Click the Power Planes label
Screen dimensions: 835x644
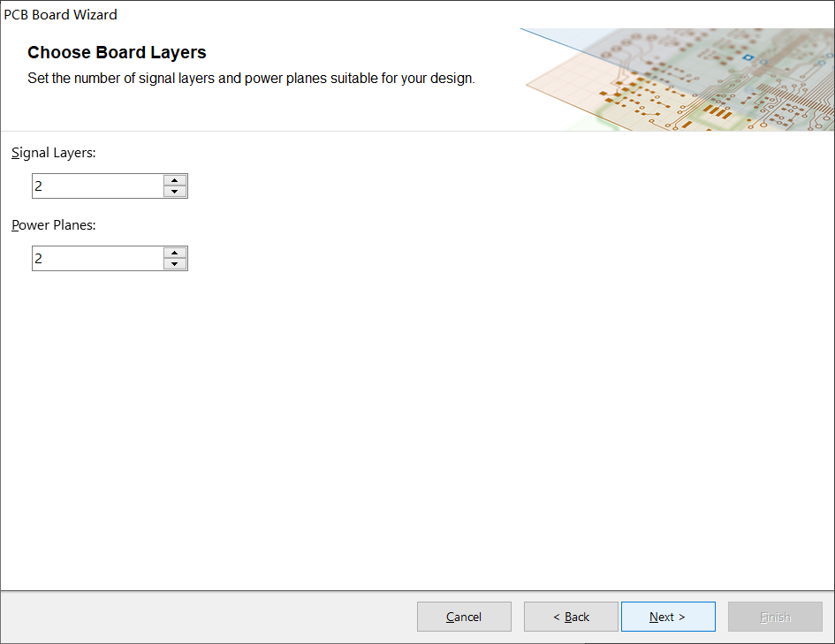coord(53,225)
